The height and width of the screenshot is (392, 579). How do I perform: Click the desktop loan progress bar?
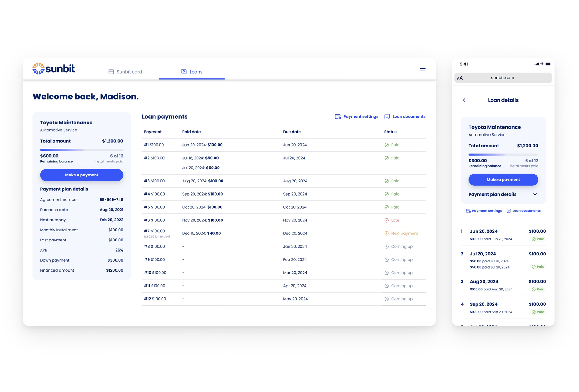click(81, 150)
